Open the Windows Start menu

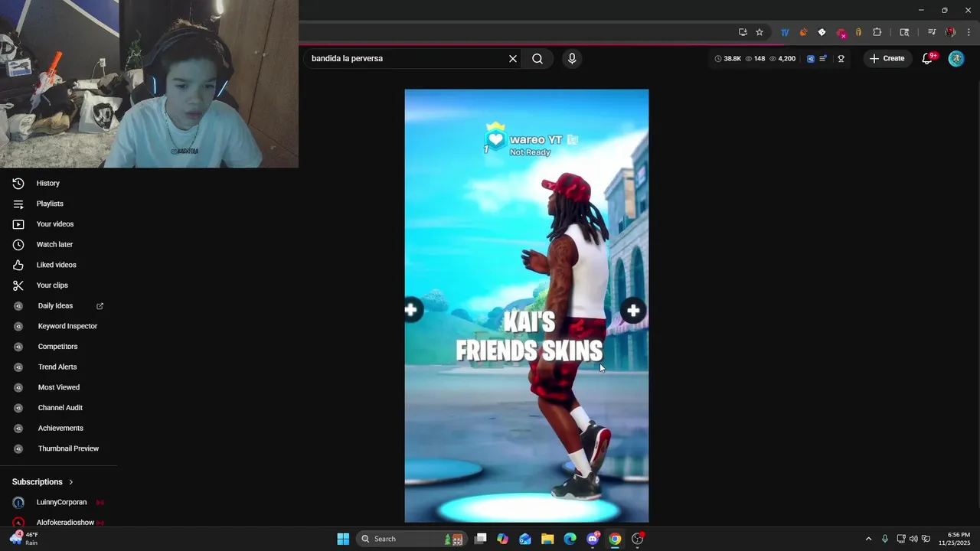[x=343, y=539]
